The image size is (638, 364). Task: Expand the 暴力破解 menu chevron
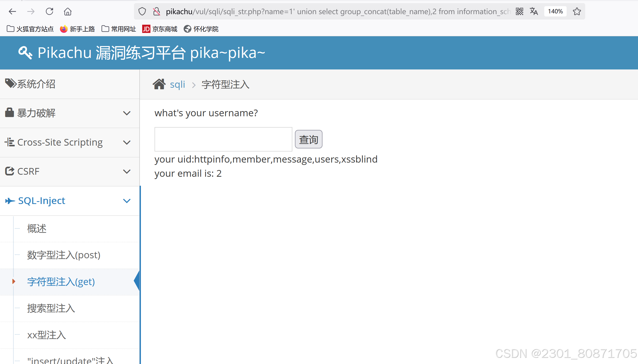[127, 113]
